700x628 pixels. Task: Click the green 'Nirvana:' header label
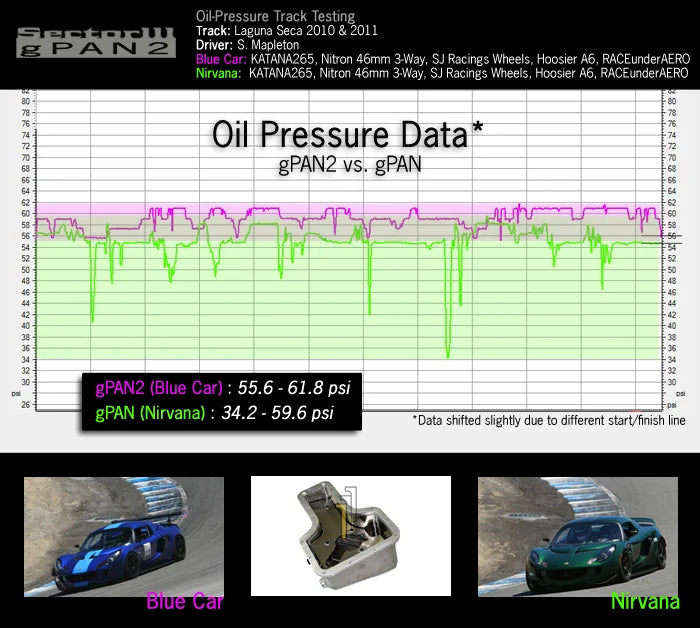pyautogui.click(x=218, y=73)
